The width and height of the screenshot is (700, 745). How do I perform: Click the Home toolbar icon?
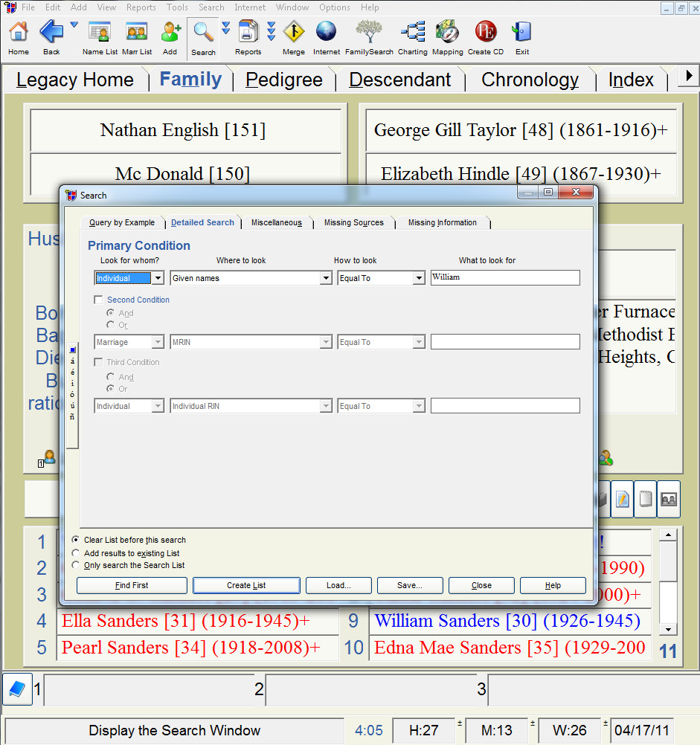[19, 32]
